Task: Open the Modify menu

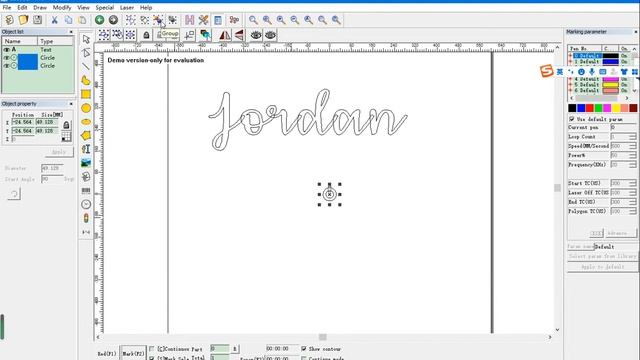Action: click(62, 7)
